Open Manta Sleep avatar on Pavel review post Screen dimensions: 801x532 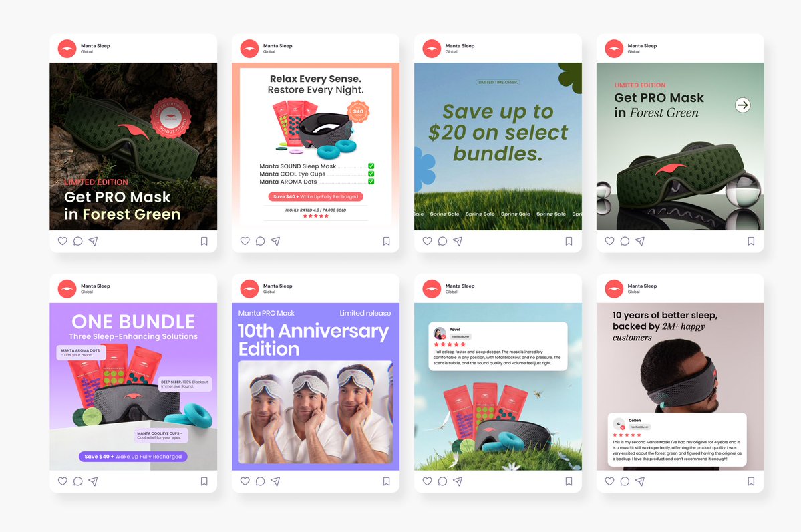click(432, 288)
